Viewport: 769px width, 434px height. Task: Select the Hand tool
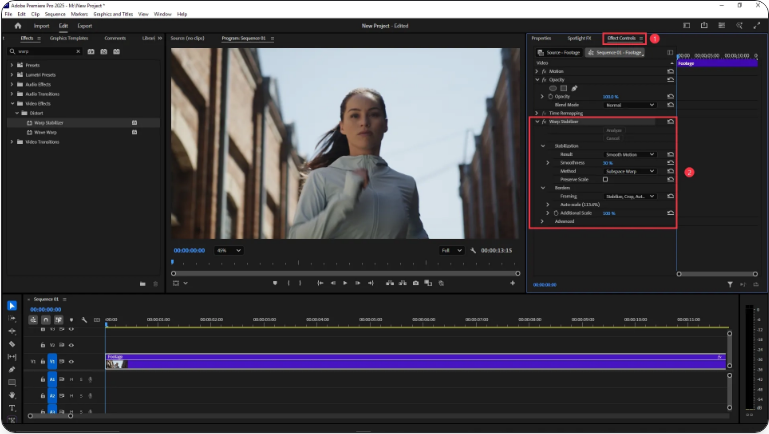pyautogui.click(x=11, y=394)
